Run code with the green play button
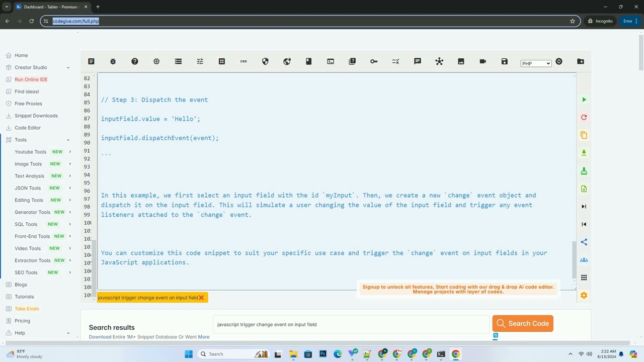 pyautogui.click(x=584, y=100)
